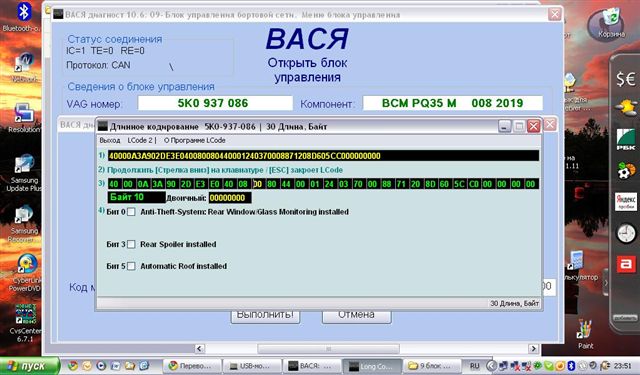Screen dimensions: 640x375
Task: Launch the Paint desktop shortcut
Action: point(585,330)
